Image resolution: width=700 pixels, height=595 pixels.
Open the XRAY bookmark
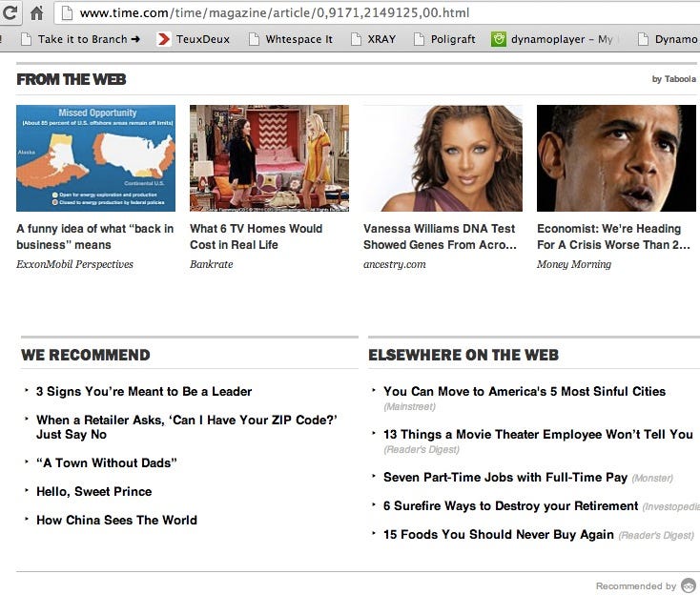point(373,39)
